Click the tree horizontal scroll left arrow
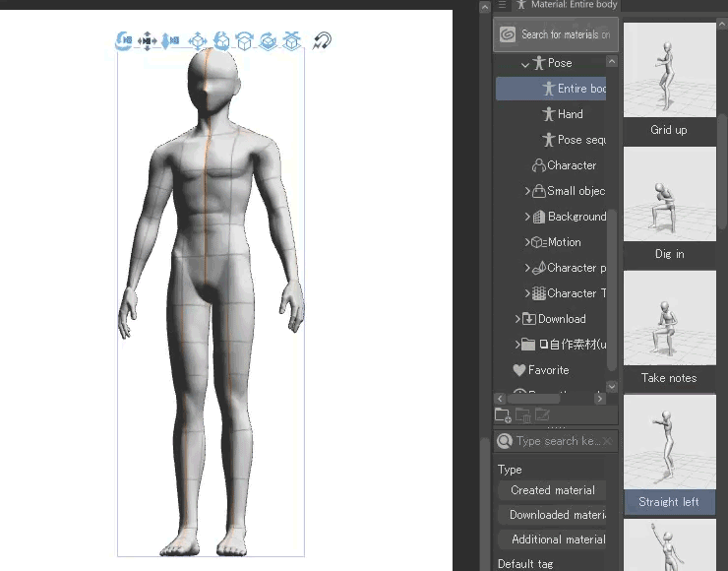Viewport: 728px width, 571px height. 500,399
